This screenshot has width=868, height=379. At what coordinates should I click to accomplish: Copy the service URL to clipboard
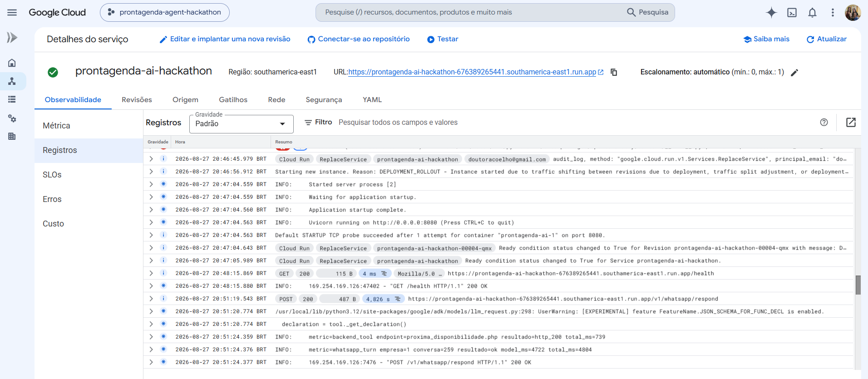coord(614,72)
